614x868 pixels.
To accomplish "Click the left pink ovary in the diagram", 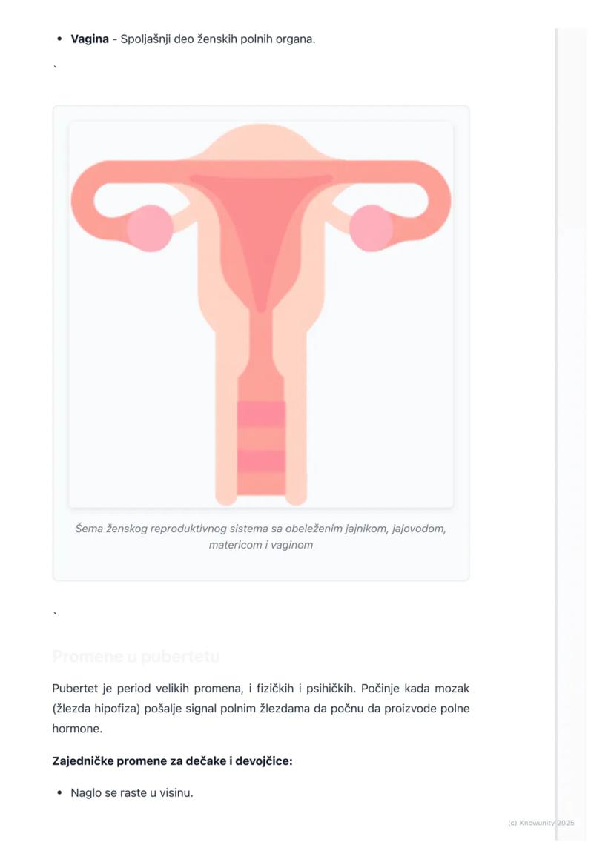I will click(150, 228).
